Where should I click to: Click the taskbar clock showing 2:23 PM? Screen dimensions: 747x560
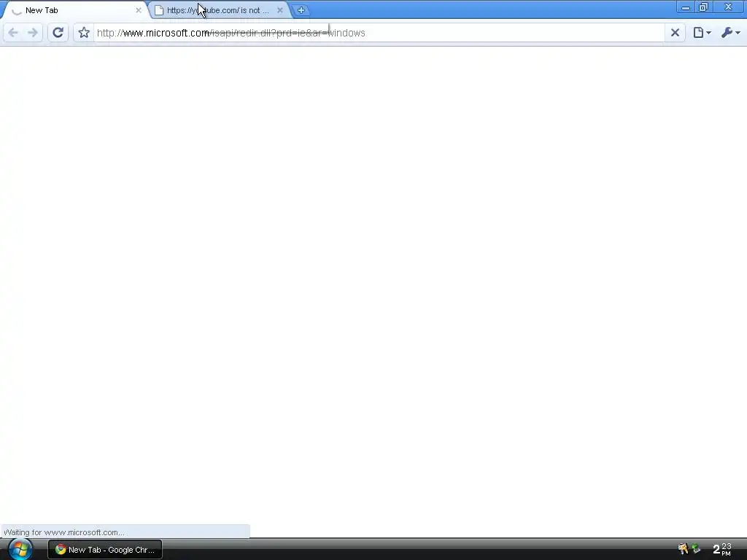tap(721, 549)
